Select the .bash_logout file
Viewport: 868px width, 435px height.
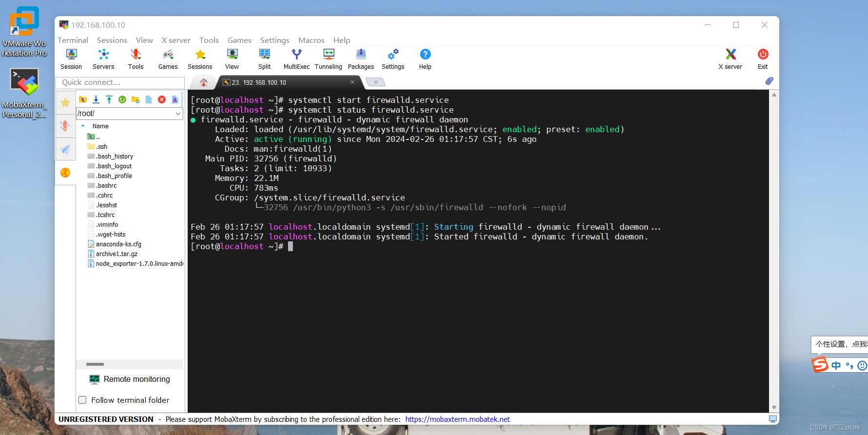tap(110, 166)
